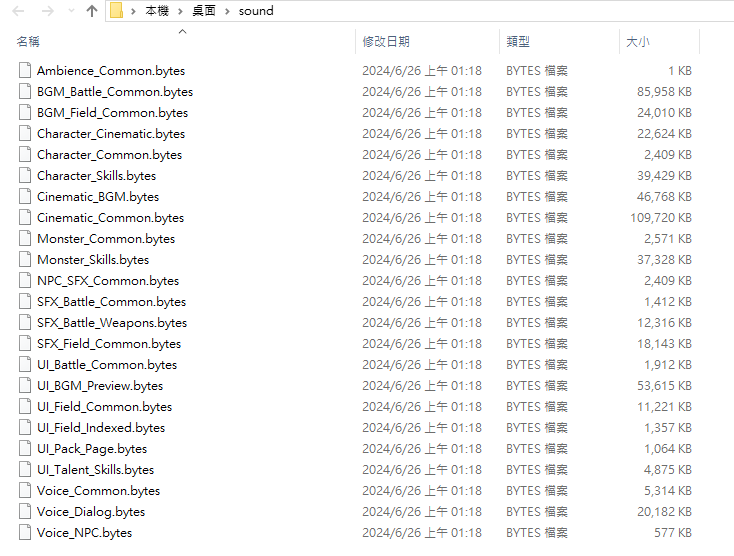Expand the chevron after 桌面

(x=227, y=11)
